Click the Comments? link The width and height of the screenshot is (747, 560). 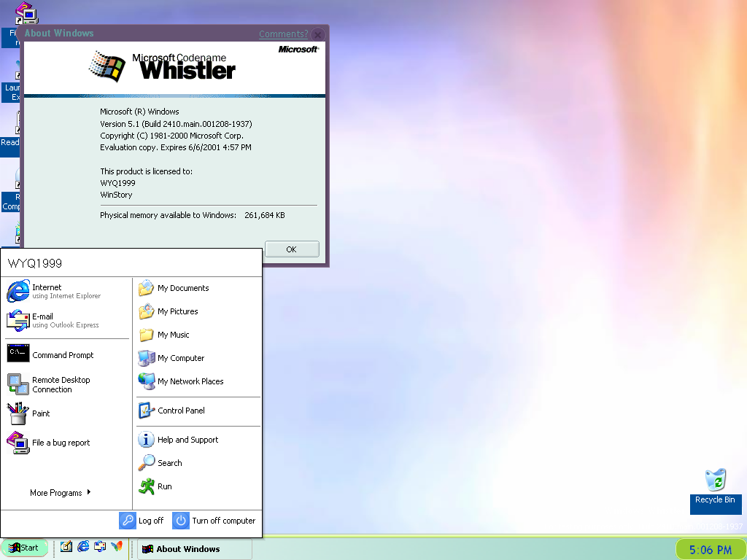click(x=284, y=34)
